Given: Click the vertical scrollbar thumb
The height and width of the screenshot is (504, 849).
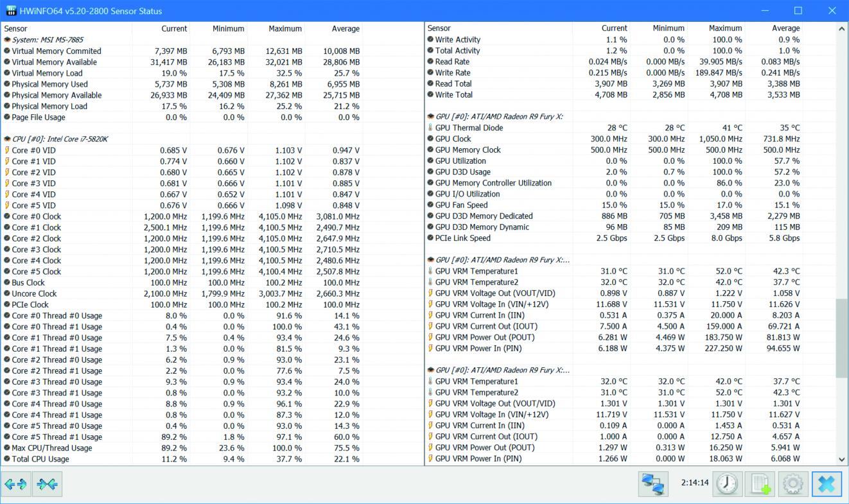Looking at the screenshot, I should click(842, 338).
